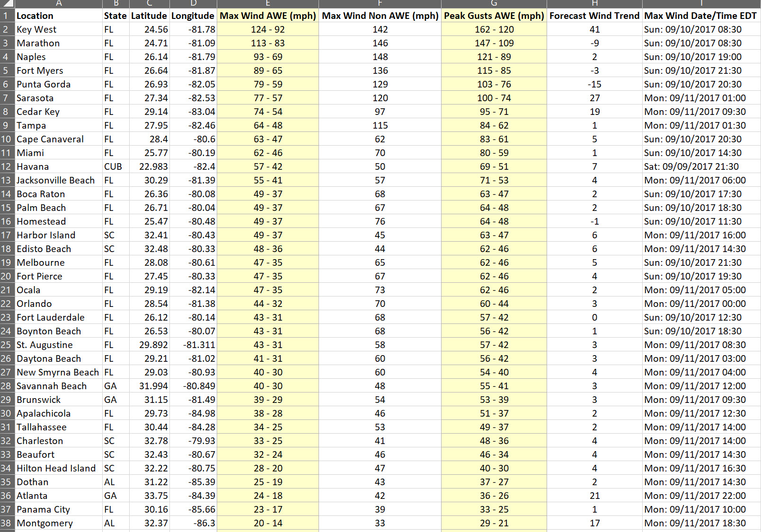Select Savannah Beach longitude -80.849
The width and height of the screenshot is (761, 532).
tap(193, 386)
